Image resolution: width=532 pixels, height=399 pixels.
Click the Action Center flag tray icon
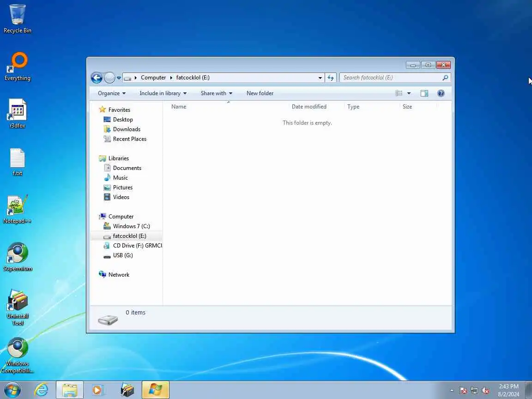(x=463, y=391)
